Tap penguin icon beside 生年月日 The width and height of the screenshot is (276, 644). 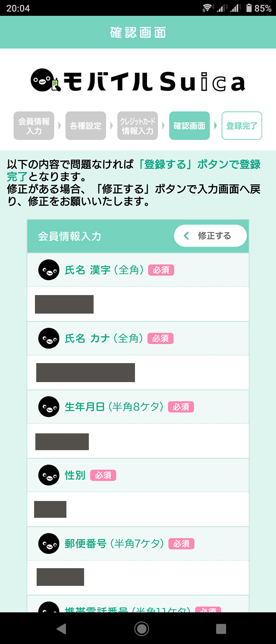point(49,407)
